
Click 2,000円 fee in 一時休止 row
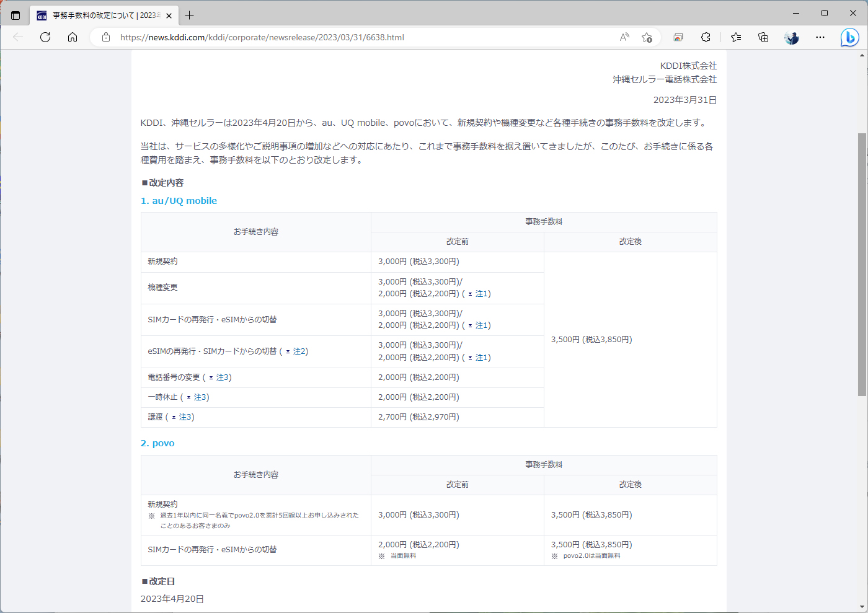point(418,397)
